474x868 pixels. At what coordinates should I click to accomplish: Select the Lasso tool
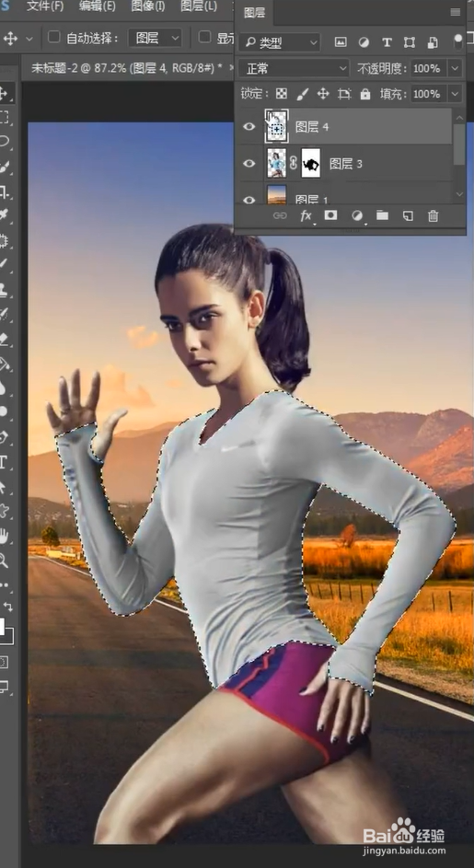4,141
